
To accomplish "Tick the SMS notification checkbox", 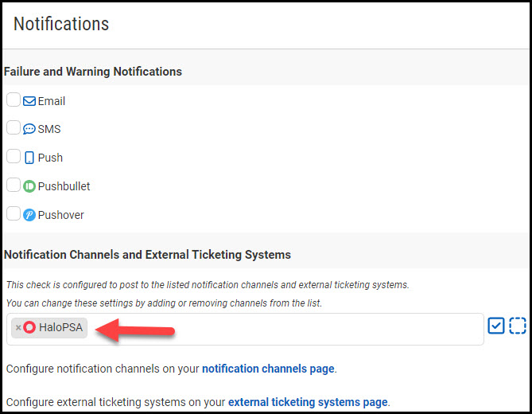I will pos(14,128).
